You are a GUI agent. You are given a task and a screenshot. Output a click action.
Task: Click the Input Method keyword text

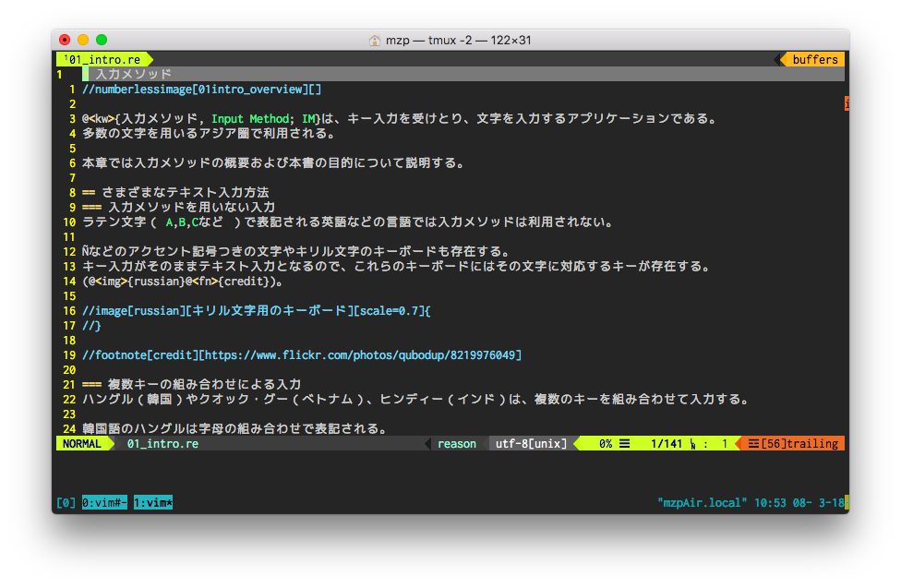coord(250,118)
